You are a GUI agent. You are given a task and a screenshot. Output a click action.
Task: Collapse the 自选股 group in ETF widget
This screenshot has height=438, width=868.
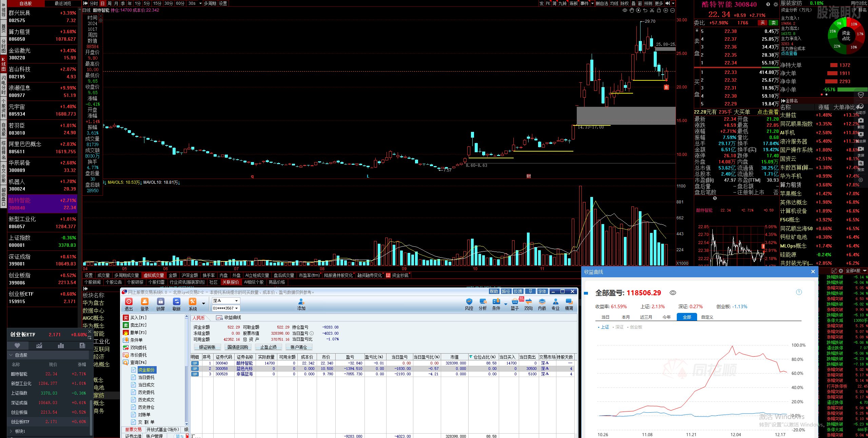point(11,355)
